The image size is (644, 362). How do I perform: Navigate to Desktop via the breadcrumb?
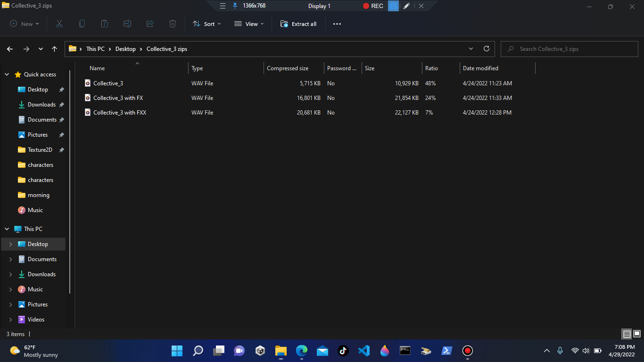coord(125,49)
